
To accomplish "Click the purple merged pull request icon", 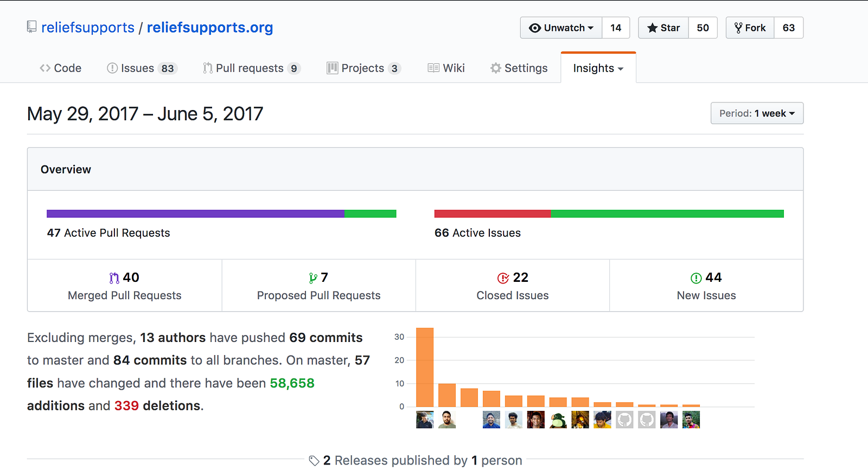I will (114, 278).
